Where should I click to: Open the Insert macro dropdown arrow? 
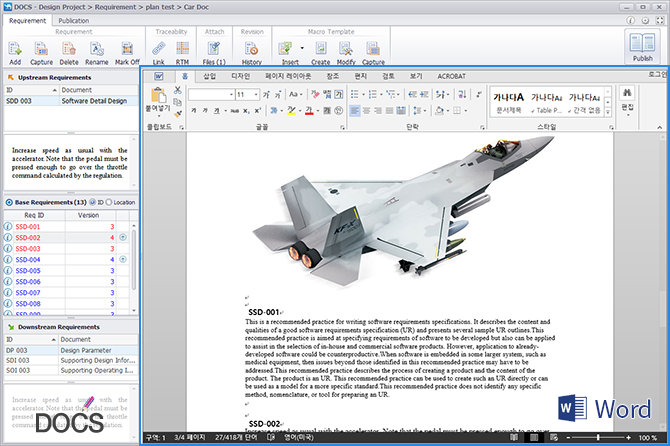click(302, 48)
